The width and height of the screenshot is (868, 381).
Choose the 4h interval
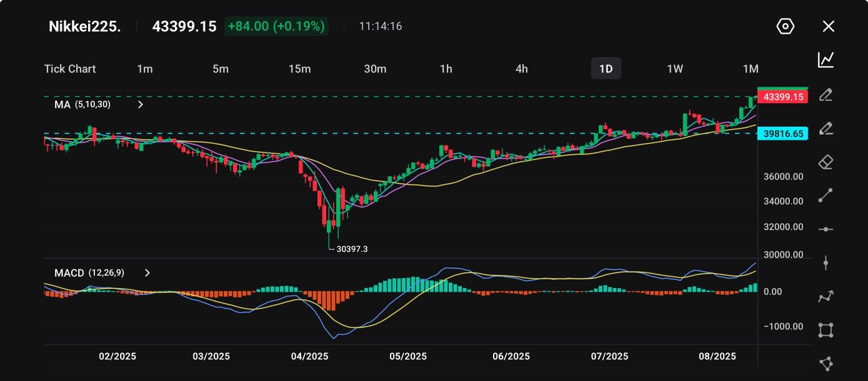click(x=521, y=68)
